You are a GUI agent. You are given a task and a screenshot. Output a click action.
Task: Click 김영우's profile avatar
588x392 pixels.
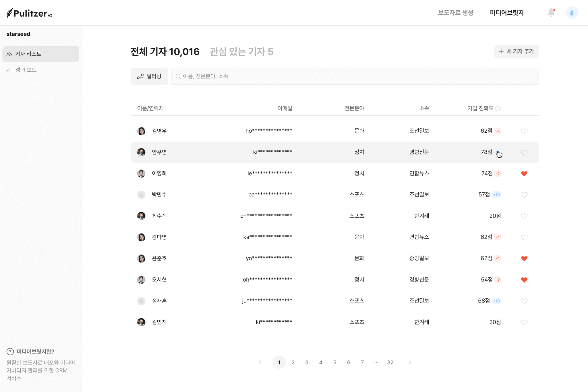coord(141,131)
